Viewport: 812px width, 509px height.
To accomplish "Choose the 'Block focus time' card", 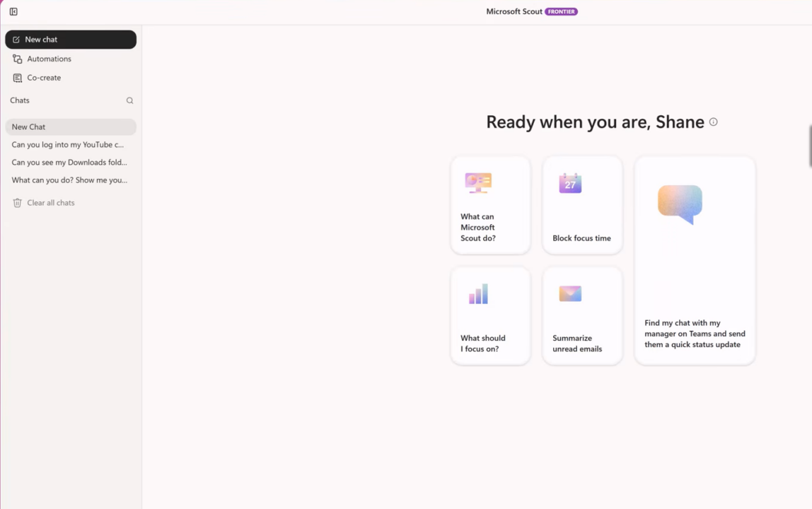I will [x=582, y=205].
